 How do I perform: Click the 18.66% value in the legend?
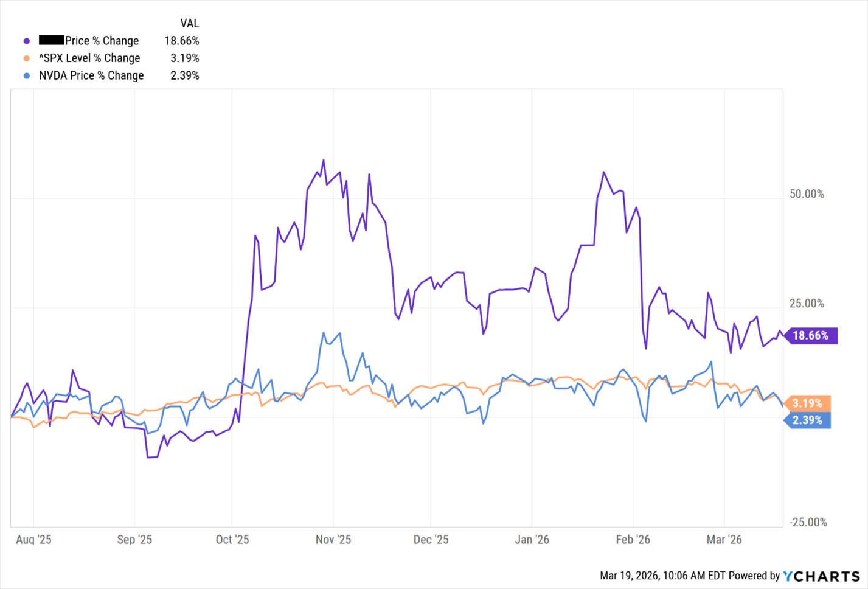[x=182, y=41]
